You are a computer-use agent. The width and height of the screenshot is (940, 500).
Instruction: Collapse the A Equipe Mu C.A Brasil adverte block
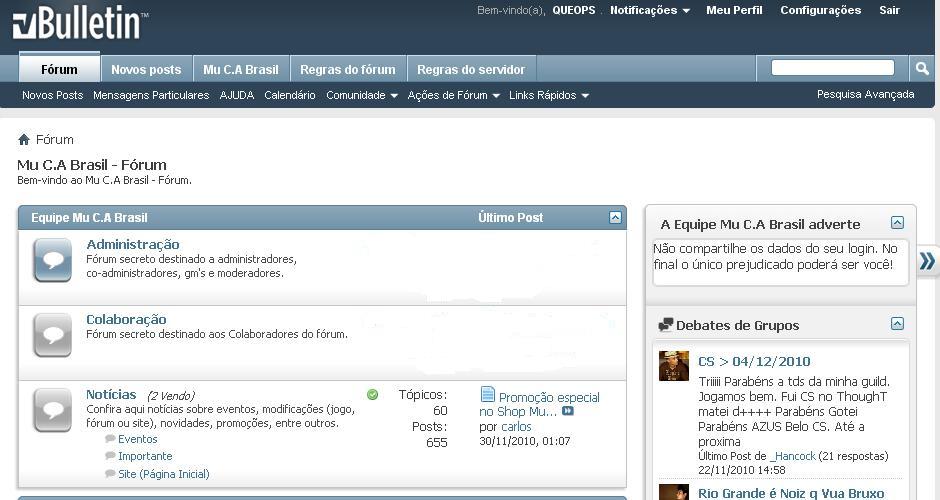coord(897,223)
